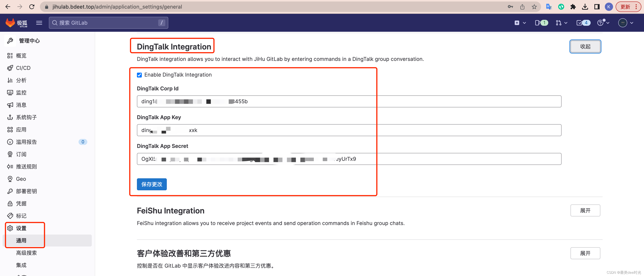The image size is (644, 276).
Task: Open Google Translate extension icon
Action: coord(549,7)
